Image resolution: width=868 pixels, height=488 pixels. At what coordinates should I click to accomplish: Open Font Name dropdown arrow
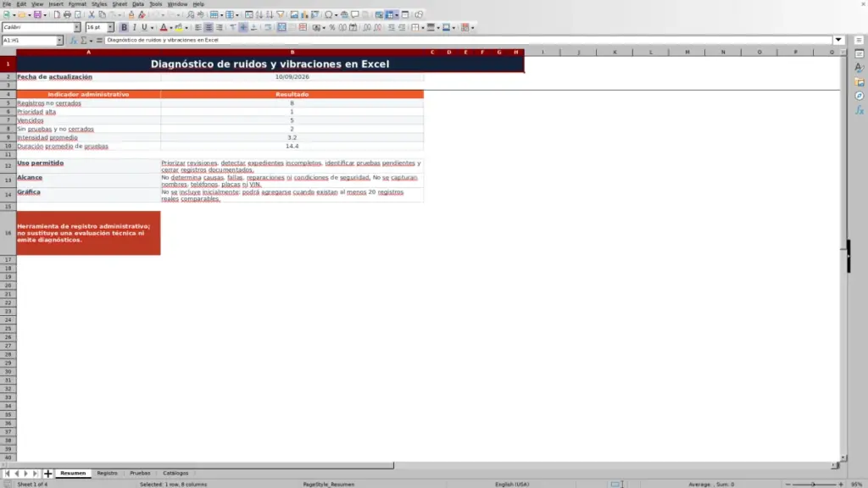point(77,28)
